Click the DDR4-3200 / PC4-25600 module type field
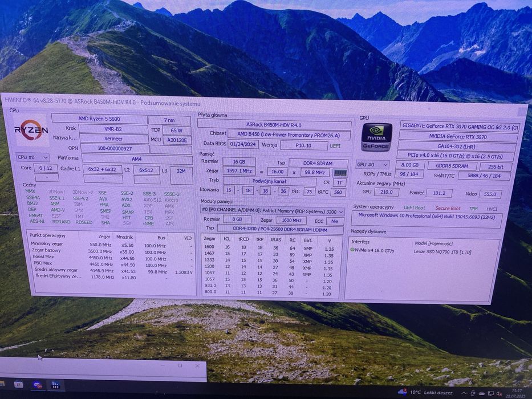This screenshot has width=532, height=399. (280, 230)
